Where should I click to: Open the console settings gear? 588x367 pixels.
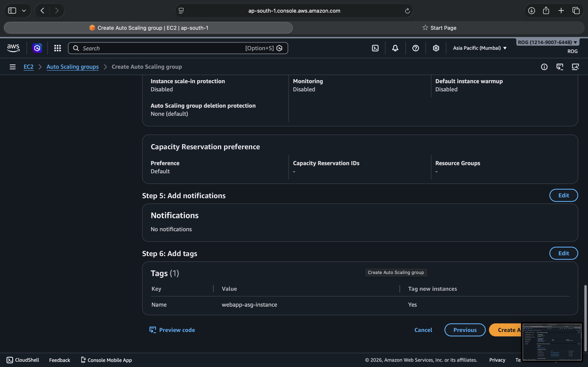tap(436, 48)
